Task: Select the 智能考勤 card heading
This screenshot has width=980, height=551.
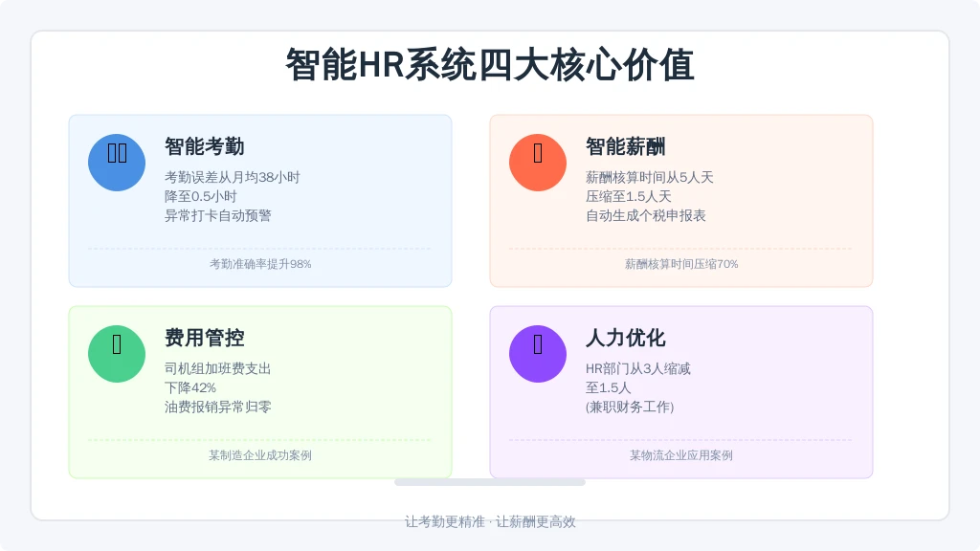Action: tap(205, 146)
